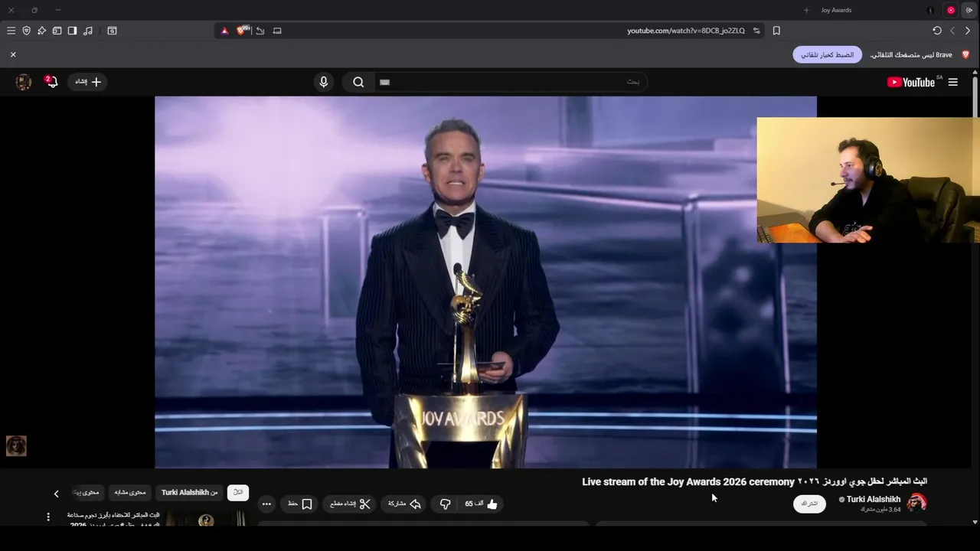
Task: Open the first suggested video thumbnail
Action: [206, 520]
